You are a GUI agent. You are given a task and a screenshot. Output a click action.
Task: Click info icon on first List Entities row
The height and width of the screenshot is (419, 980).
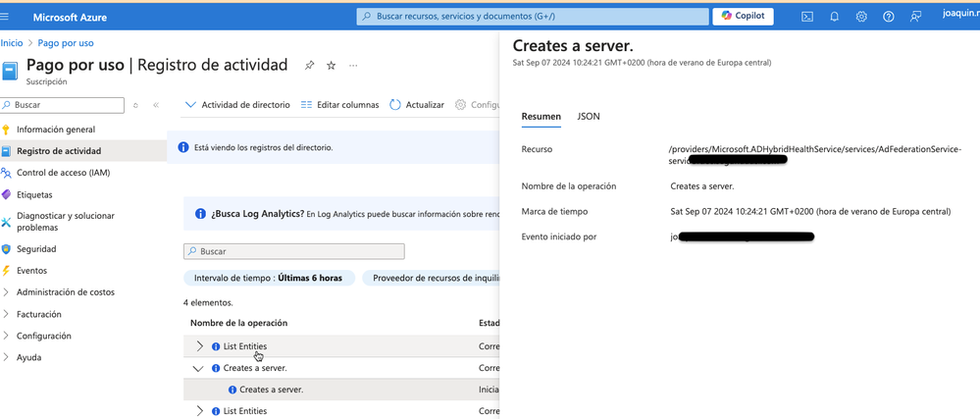216,346
